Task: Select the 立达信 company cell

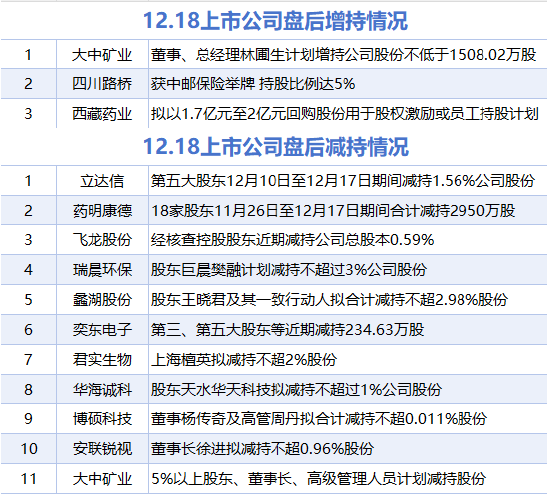Action: click(102, 181)
